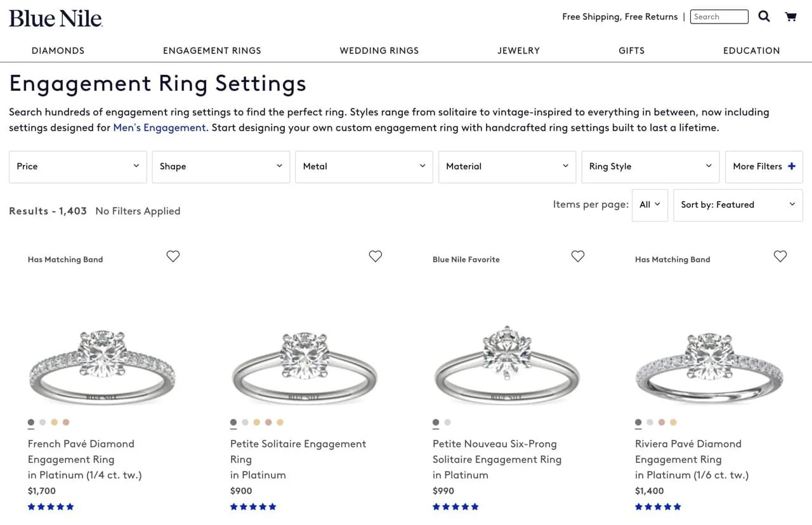Favorite the Riviera Pavé ring with heart icon

pos(780,256)
